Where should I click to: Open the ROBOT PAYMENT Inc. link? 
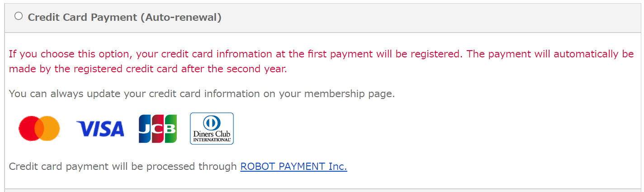[294, 166]
